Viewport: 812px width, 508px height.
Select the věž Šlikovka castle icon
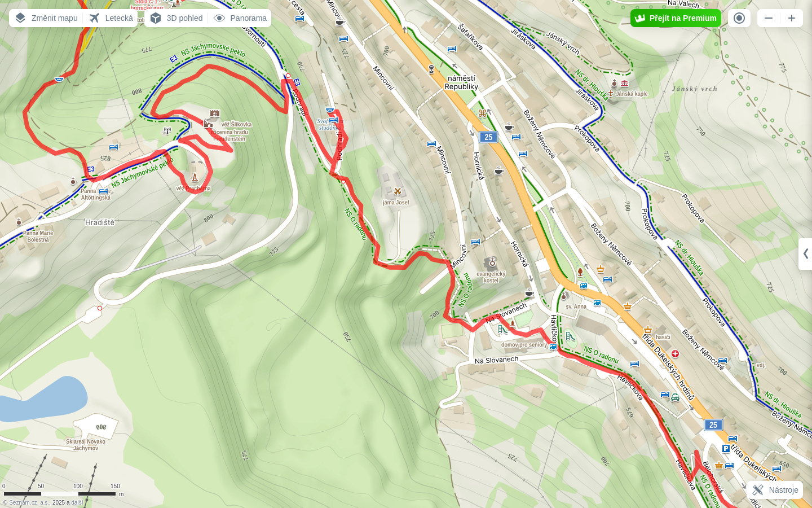(214, 113)
